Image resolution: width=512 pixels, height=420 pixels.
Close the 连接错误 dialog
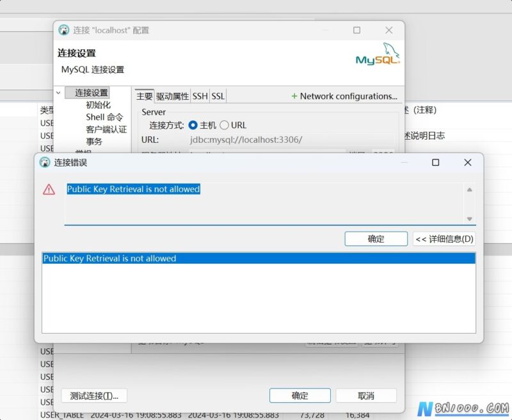tap(468, 163)
